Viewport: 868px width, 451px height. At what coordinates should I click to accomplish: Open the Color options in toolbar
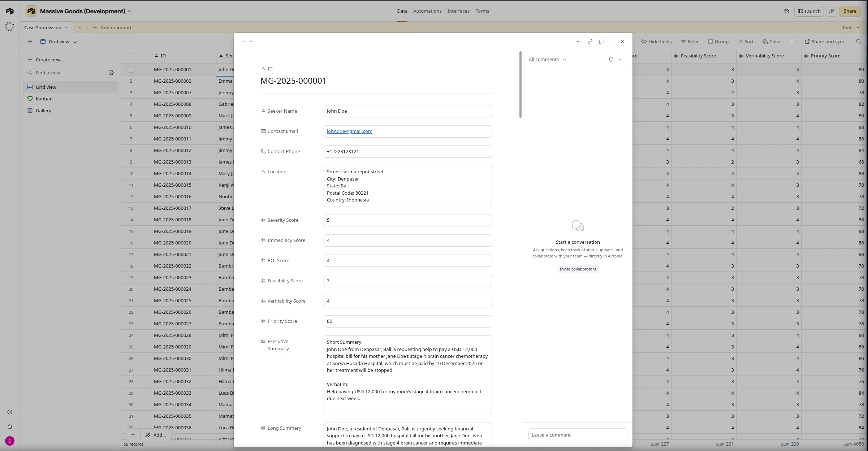[x=772, y=42]
